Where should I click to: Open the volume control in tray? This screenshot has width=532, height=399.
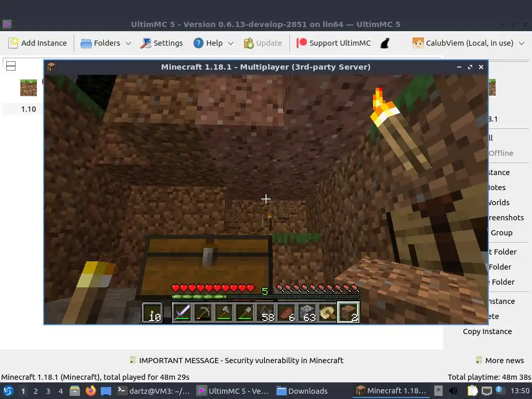click(x=453, y=391)
